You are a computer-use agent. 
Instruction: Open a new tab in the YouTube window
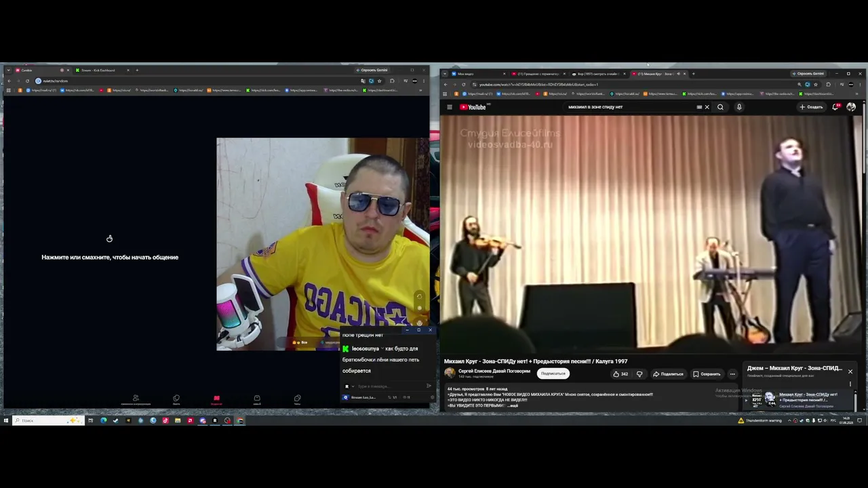(693, 74)
